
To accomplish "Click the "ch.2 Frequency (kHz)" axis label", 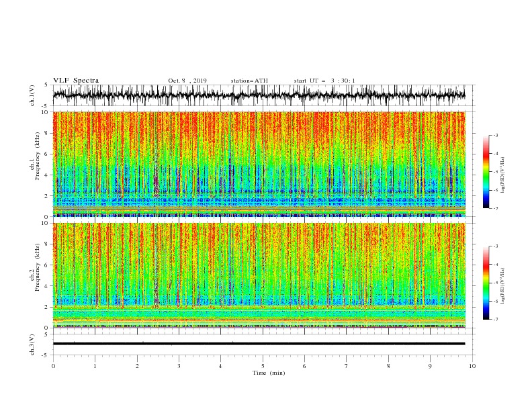I will pos(34,267).
